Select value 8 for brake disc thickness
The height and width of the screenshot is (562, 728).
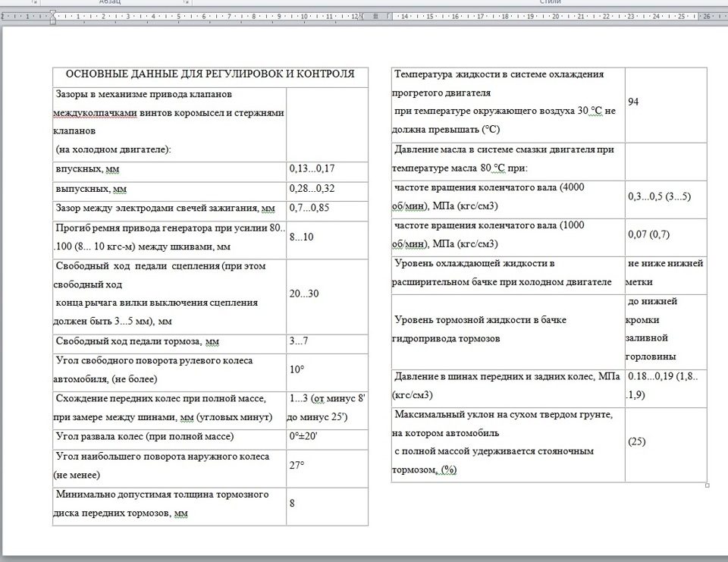(292, 503)
